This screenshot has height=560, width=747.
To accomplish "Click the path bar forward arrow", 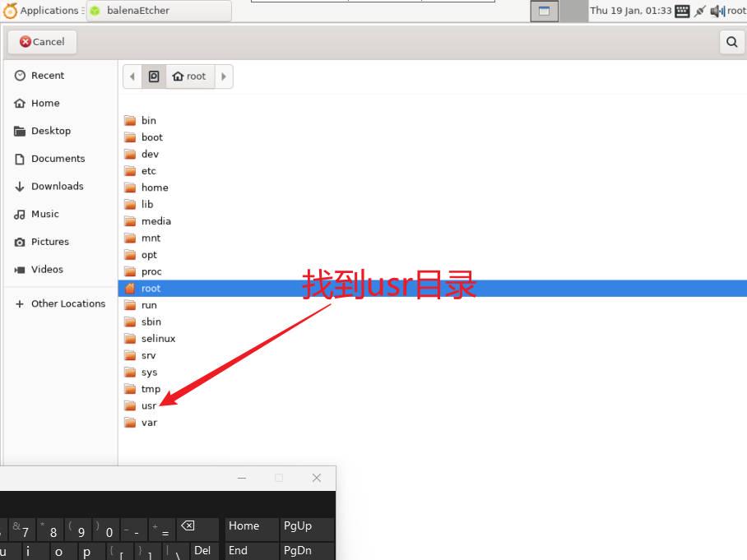I will [x=224, y=76].
